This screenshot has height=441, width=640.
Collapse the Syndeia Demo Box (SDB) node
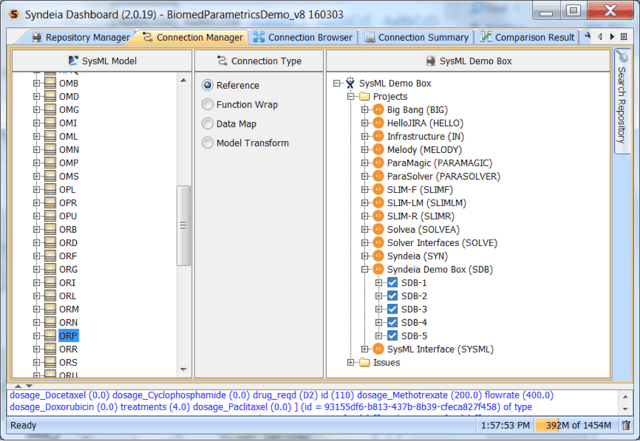tap(365, 270)
